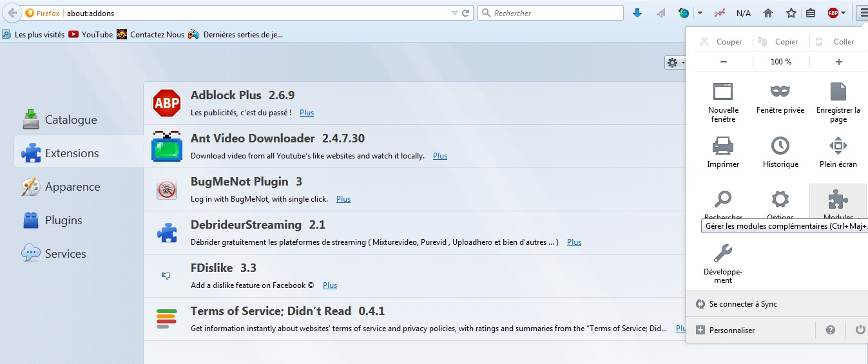Viewport: 868px width, 364px height.
Task: Click the red-blue graph toolbar icon
Action: [720, 13]
